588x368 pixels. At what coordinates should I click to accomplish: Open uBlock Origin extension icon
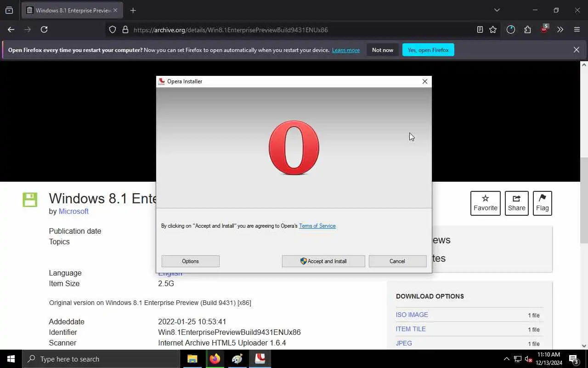544,29
